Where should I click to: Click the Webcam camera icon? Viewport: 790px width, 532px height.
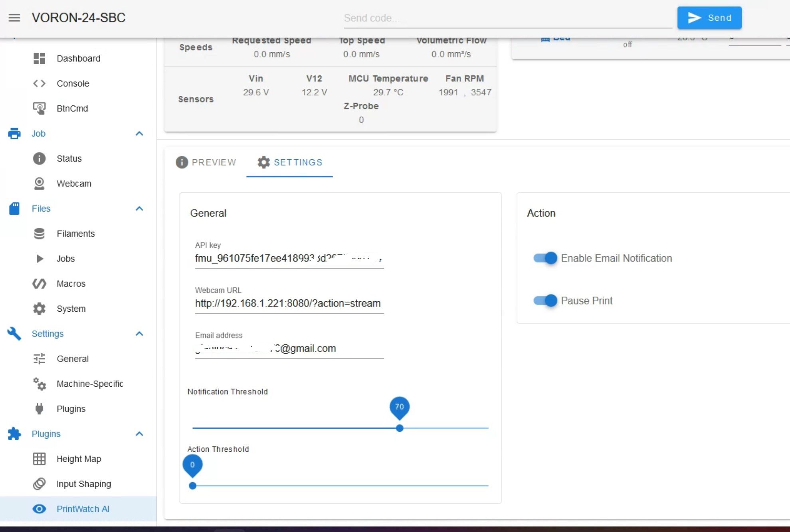point(39,184)
